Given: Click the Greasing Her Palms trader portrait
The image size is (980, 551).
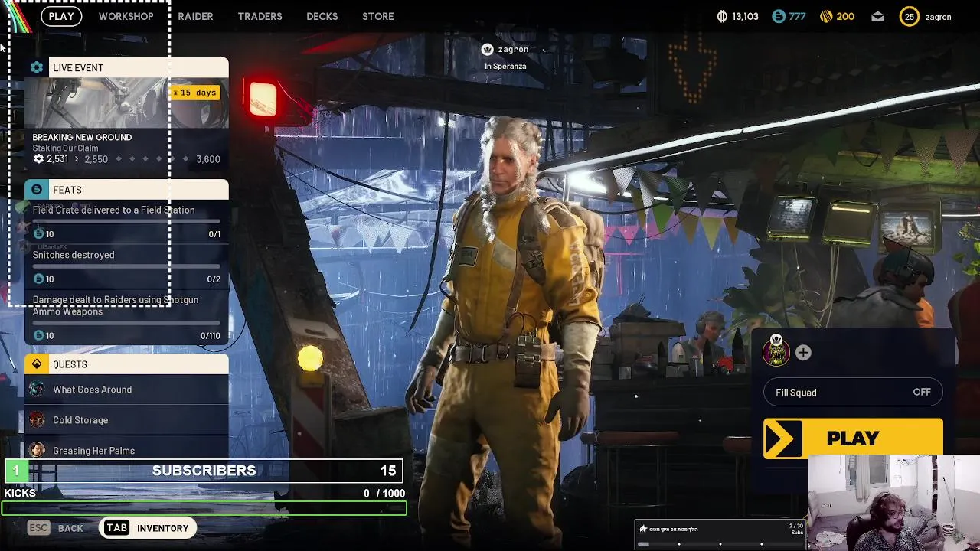Looking at the screenshot, I should 37,450.
